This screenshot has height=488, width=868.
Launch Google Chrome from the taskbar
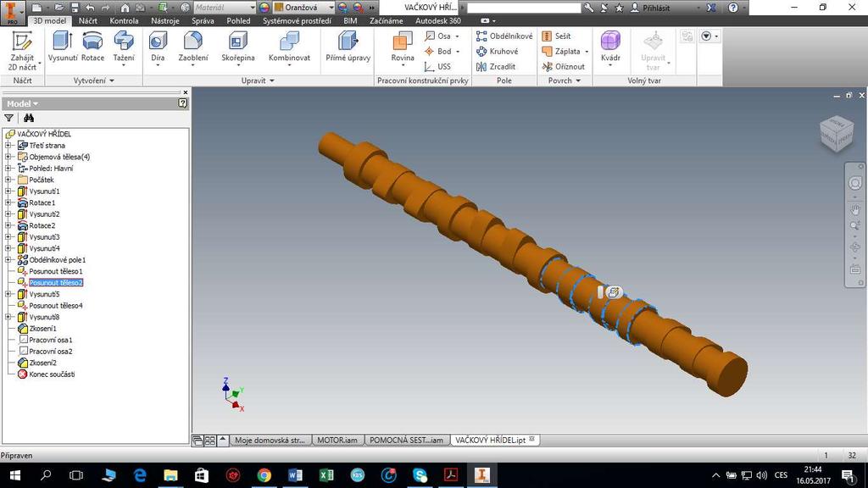(264, 474)
